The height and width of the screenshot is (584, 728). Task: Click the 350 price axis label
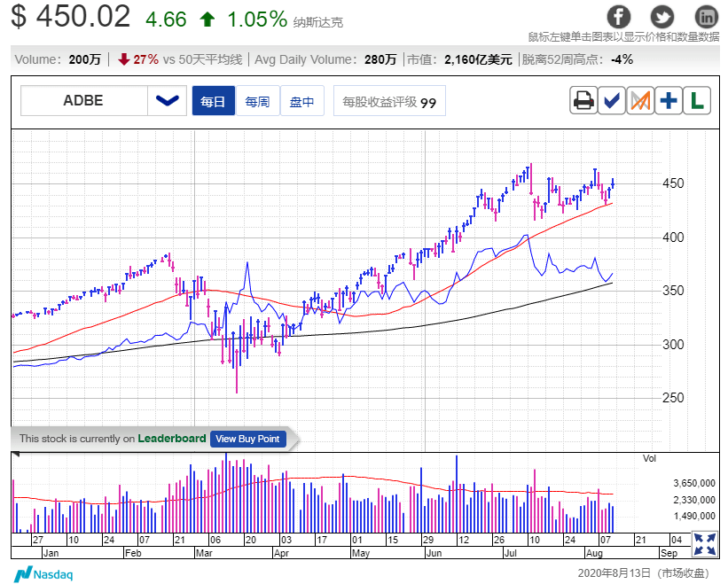click(673, 291)
